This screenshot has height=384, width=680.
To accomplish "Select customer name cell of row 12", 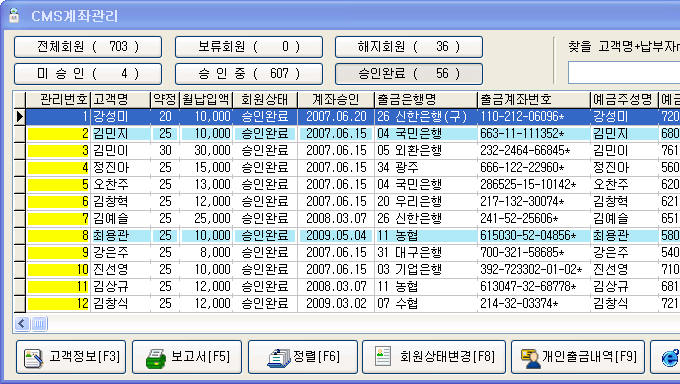I will [x=120, y=303].
